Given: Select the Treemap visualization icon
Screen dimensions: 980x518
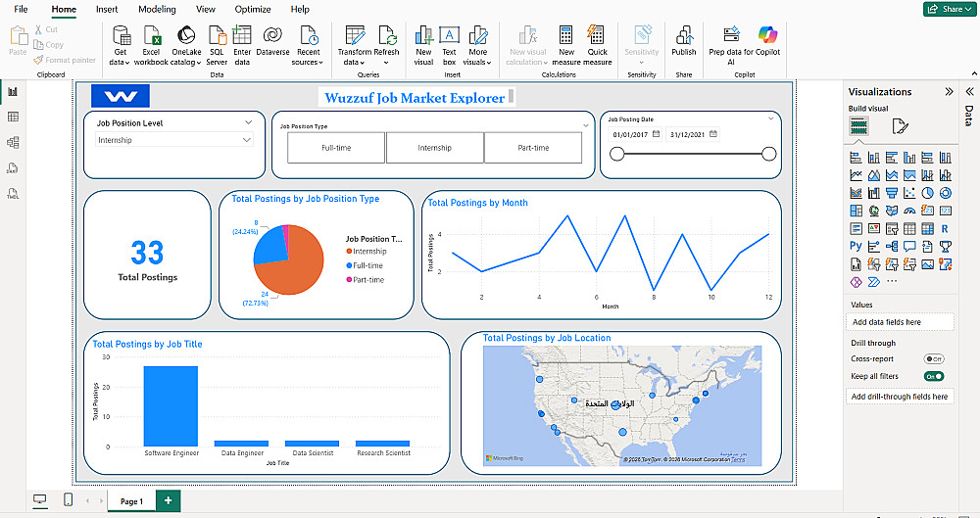Looking at the screenshot, I should point(857,211).
